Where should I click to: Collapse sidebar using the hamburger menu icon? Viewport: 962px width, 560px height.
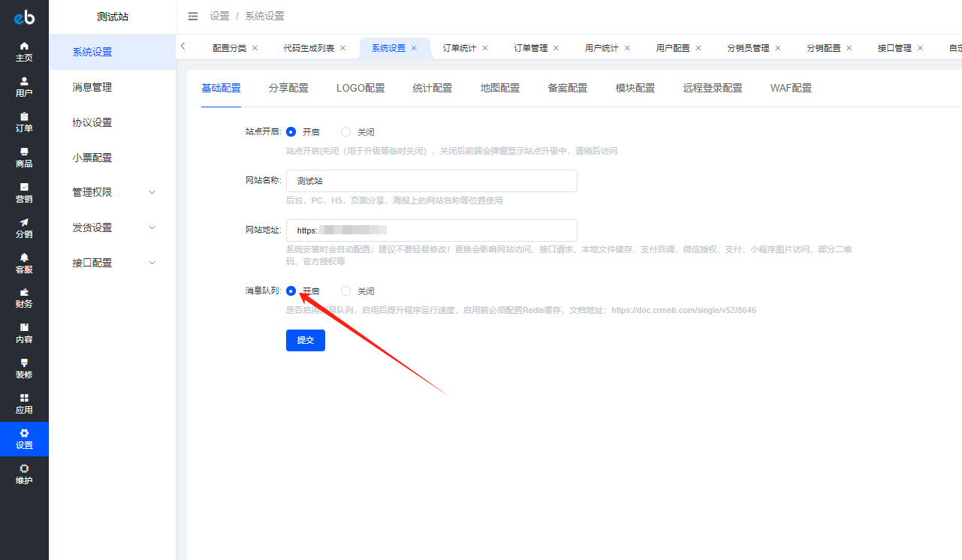point(193,17)
